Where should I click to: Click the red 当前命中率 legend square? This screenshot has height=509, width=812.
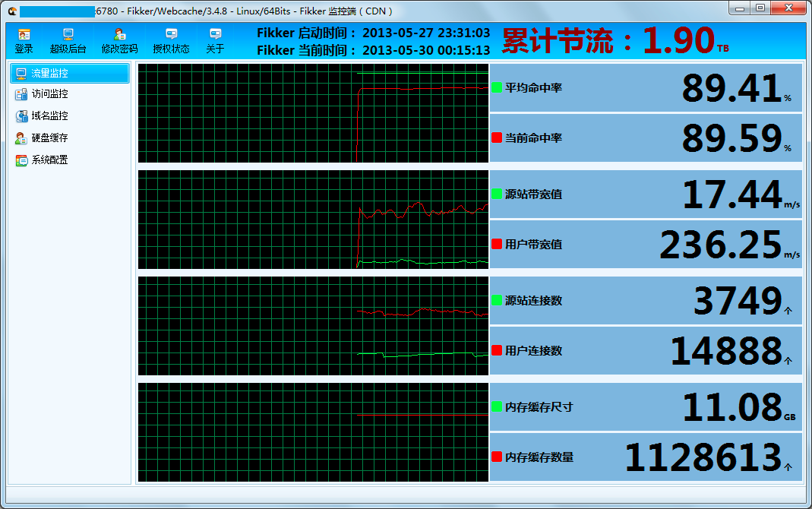pos(497,138)
